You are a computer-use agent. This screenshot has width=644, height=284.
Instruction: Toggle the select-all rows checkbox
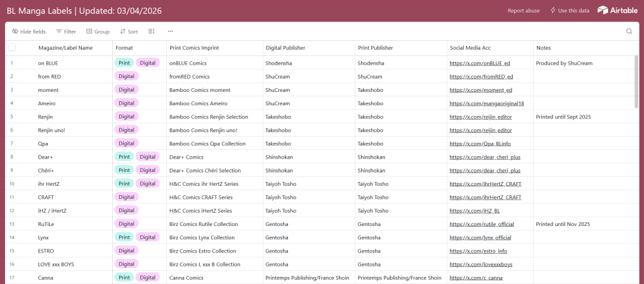pos(12,48)
